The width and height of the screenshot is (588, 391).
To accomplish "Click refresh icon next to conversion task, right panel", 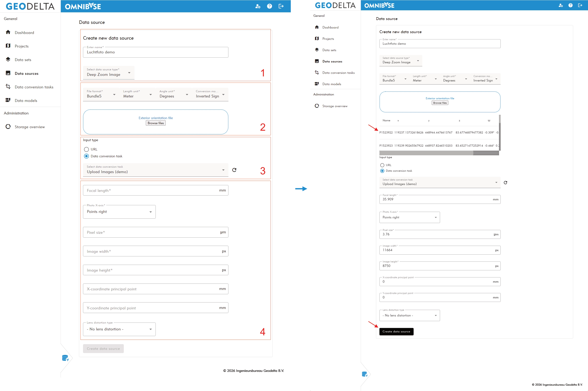I will click(x=505, y=183).
